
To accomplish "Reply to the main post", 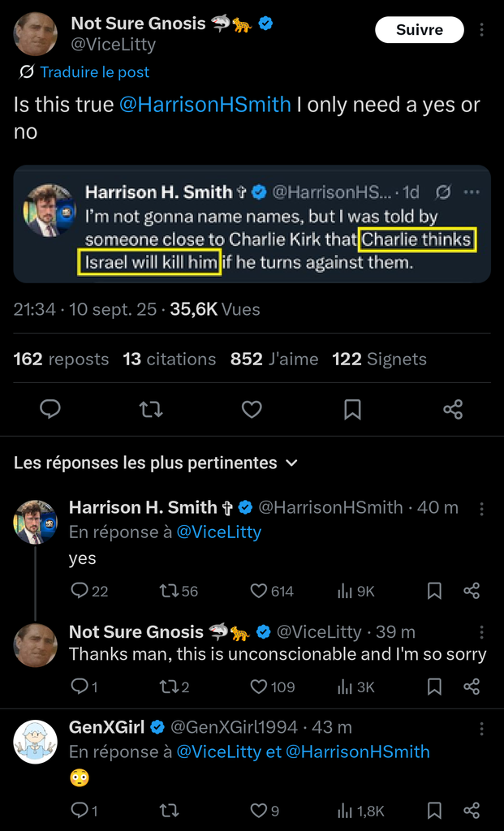I will 50,409.
